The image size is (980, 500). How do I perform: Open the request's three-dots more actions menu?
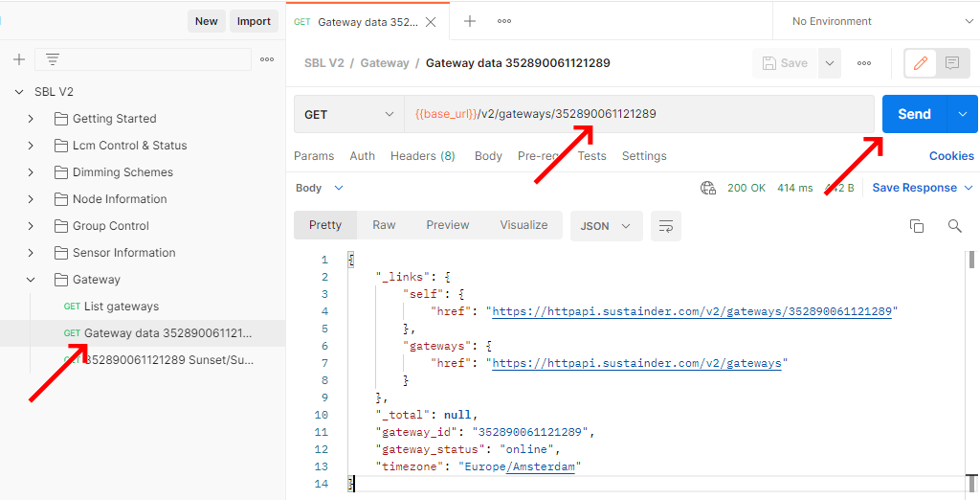(864, 63)
